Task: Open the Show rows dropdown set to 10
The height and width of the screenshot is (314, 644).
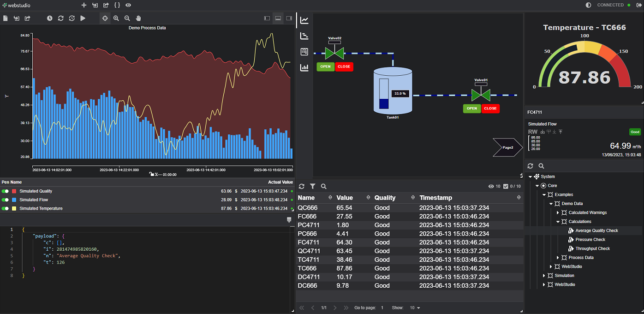Action: click(414, 308)
